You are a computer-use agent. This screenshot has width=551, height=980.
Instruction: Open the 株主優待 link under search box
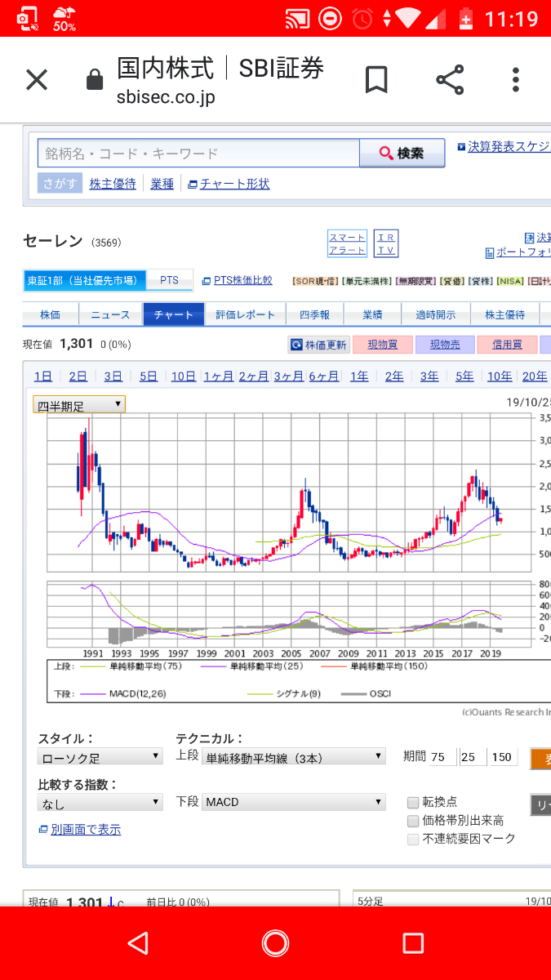(113, 184)
